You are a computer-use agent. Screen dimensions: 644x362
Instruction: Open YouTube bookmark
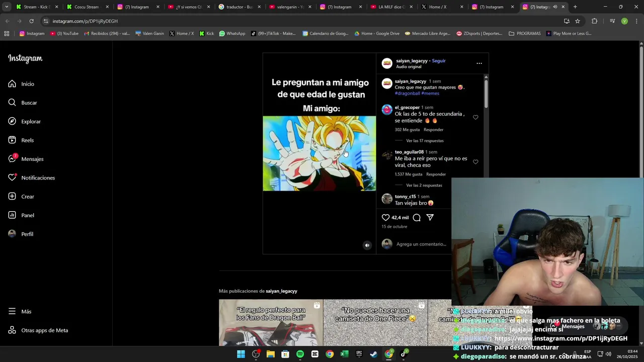(x=64, y=34)
